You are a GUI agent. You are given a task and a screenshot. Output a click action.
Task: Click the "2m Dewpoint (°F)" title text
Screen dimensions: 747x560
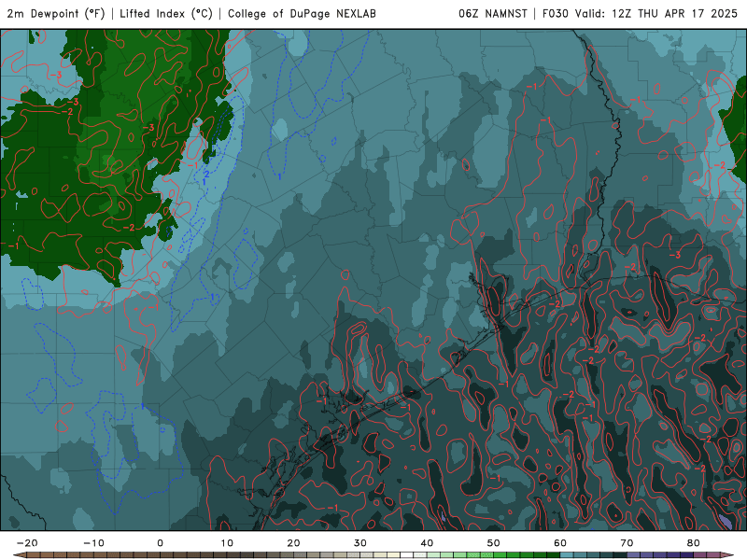click(x=56, y=14)
